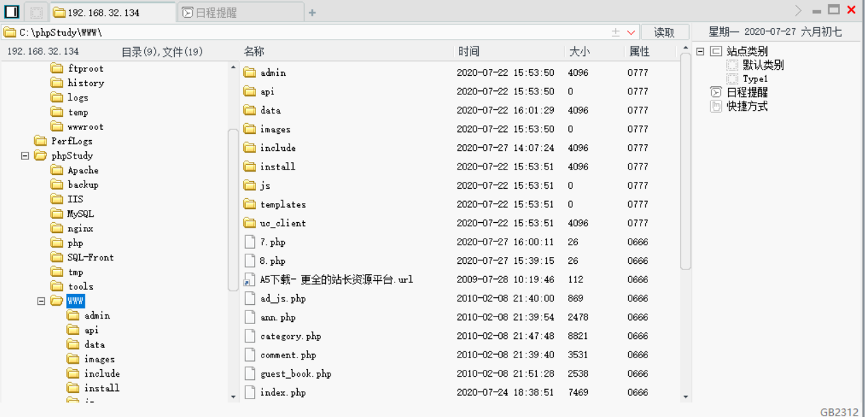Open 日程提醒 in the right panel
Screen dimensions: 868x417
747,92
